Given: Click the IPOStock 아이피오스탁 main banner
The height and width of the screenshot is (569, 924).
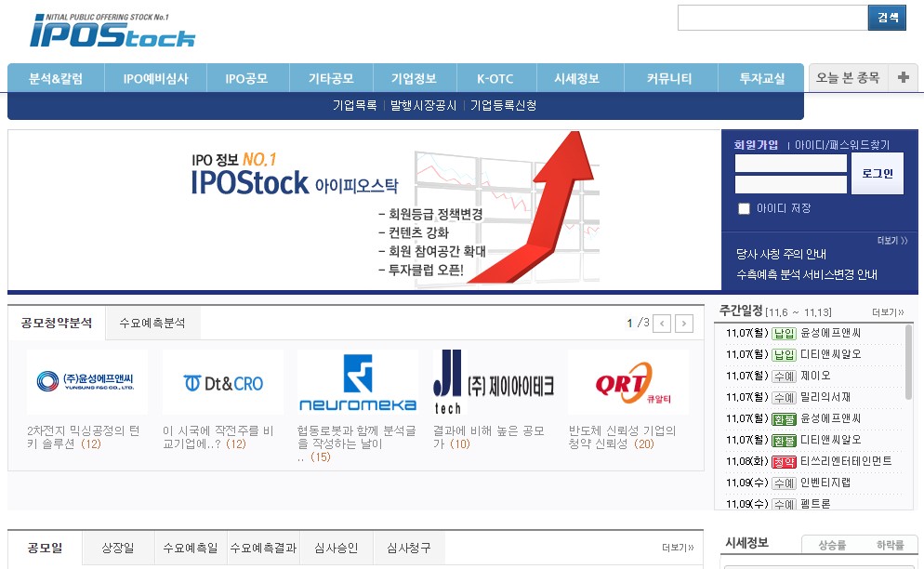Looking at the screenshot, I should [x=364, y=210].
